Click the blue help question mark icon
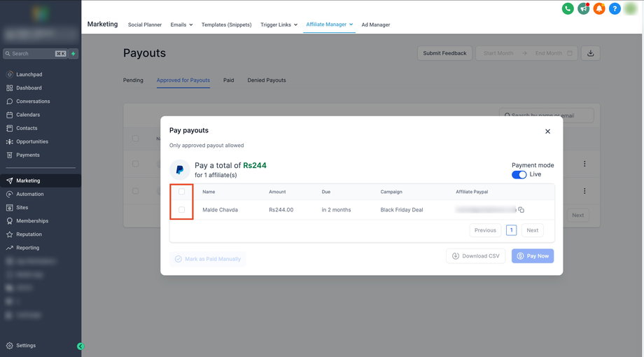 click(615, 9)
